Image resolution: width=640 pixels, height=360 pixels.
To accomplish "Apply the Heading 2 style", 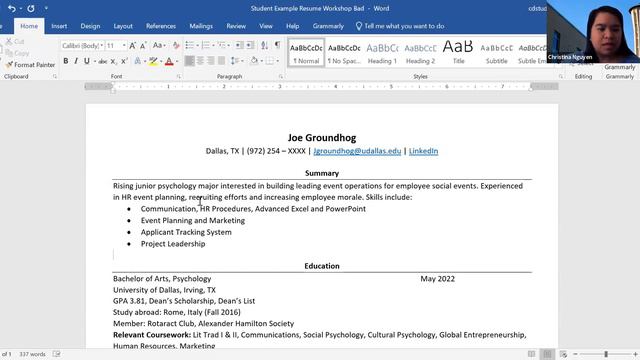I will pos(420,53).
